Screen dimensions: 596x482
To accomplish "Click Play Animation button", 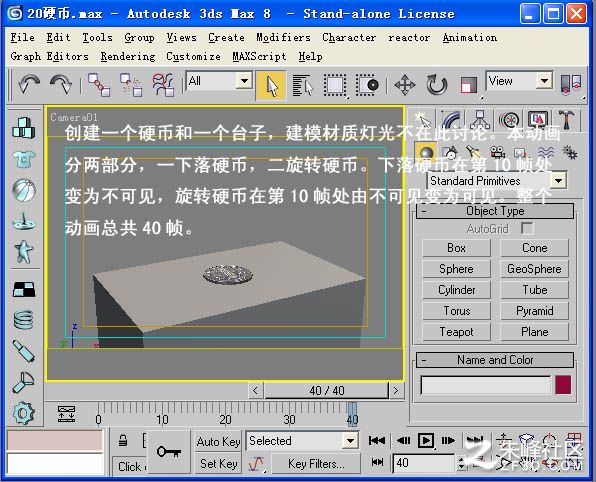I will (426, 441).
